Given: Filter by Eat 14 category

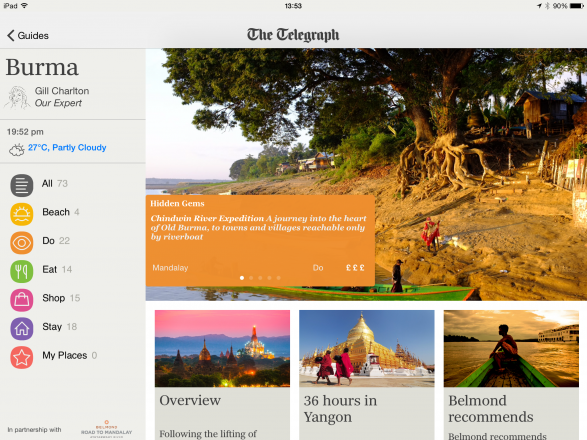Looking at the screenshot, I should point(57,269).
